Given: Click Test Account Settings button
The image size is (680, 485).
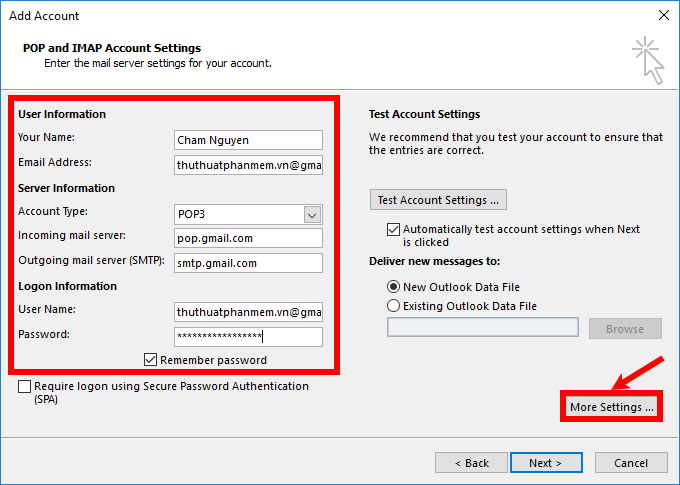Looking at the screenshot, I should (x=438, y=200).
